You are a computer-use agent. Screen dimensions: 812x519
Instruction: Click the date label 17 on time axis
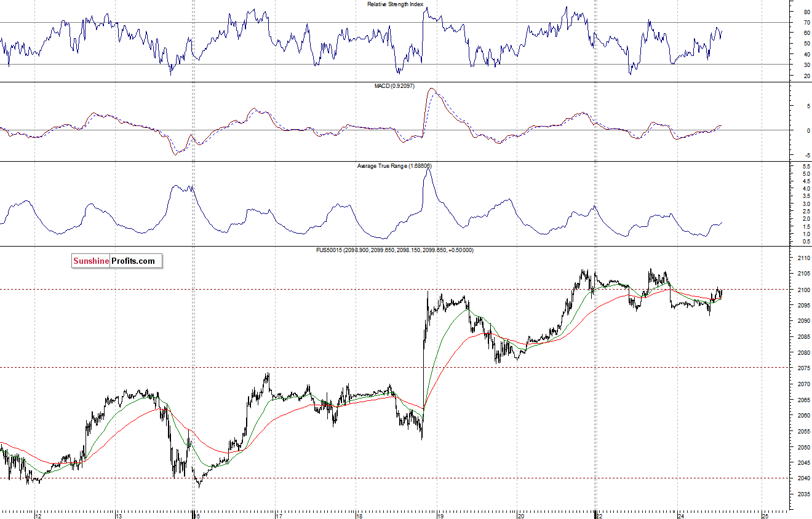(279, 515)
